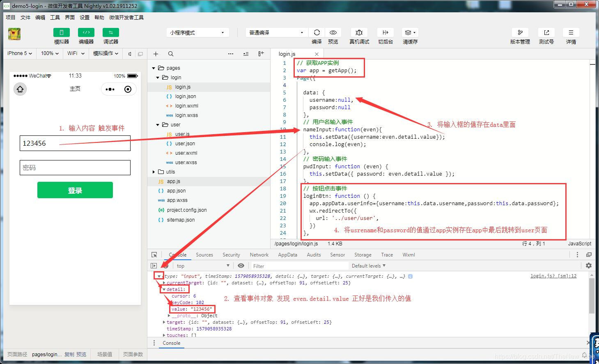This screenshot has width=599, height=364.
Task: Toggle the debugger panel button
Action: 111,32
